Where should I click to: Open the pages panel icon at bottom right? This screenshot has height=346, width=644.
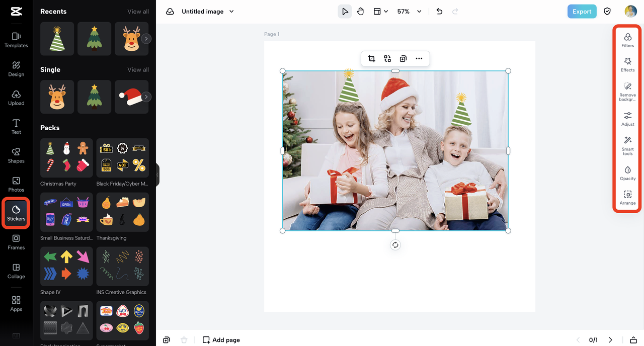(x=633, y=340)
